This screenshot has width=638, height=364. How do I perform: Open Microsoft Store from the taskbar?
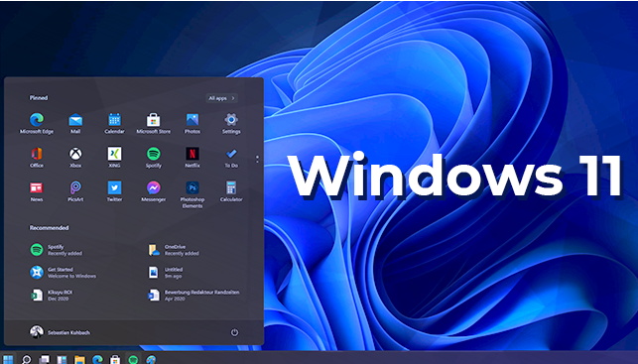click(x=115, y=359)
